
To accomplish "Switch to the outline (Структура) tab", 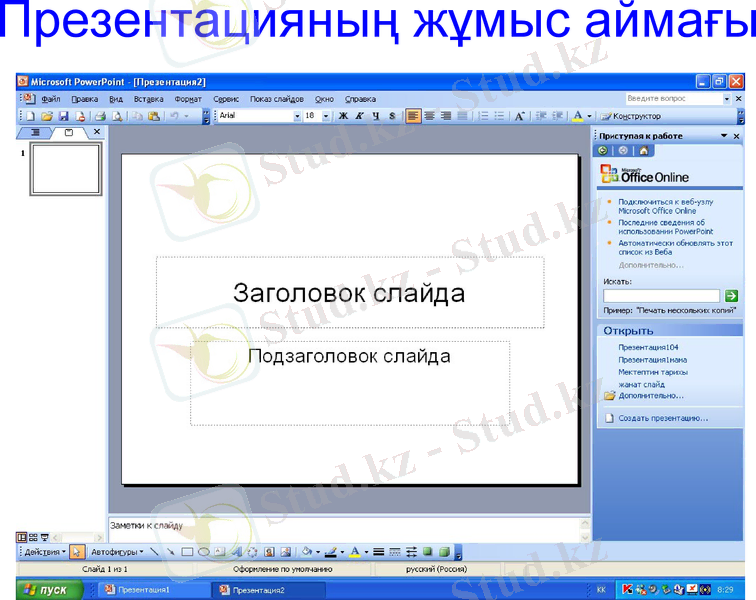I will click(35, 132).
